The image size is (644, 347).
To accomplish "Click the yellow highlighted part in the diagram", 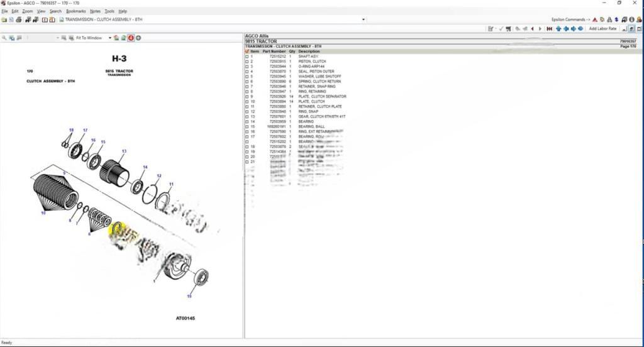I will 118,230.
